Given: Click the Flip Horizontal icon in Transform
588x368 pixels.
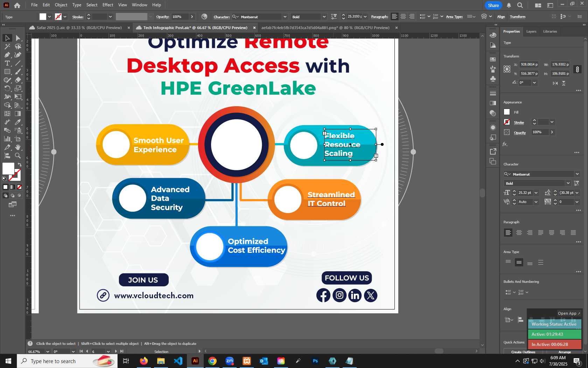Looking at the screenshot, I should pos(555,83).
